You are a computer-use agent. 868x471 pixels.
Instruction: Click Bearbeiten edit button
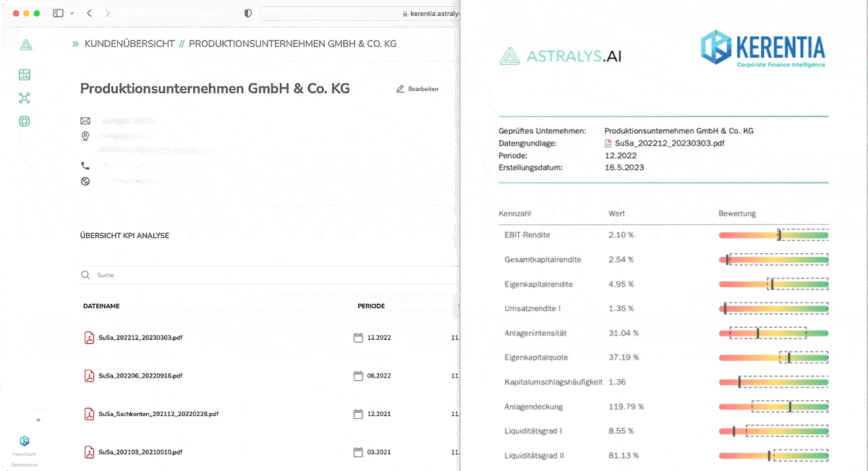pos(417,89)
